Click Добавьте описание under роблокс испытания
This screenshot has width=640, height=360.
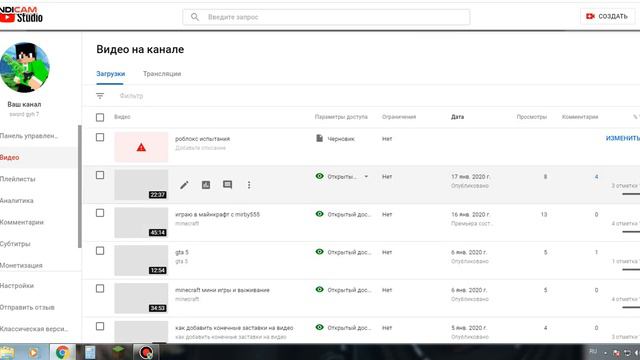coord(200,148)
